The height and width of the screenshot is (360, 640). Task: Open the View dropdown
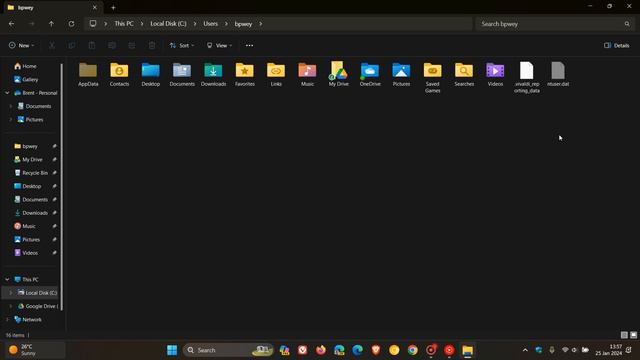[219, 45]
